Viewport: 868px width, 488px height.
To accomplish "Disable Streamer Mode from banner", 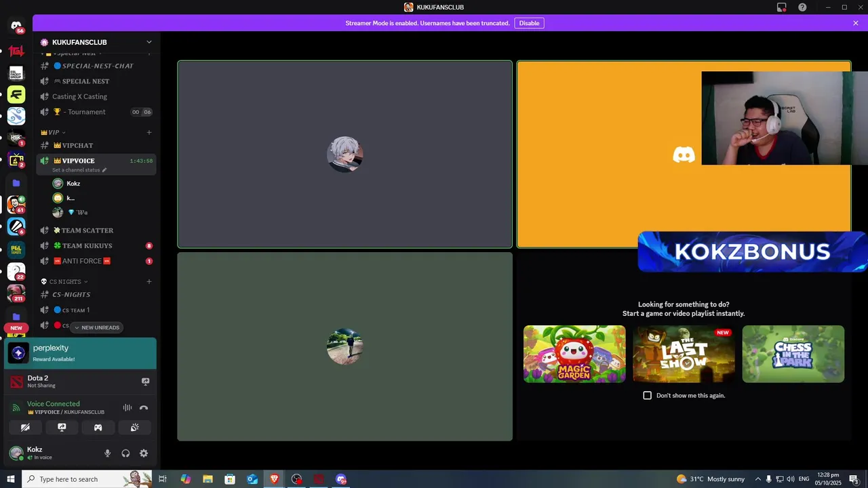I will pos(529,23).
